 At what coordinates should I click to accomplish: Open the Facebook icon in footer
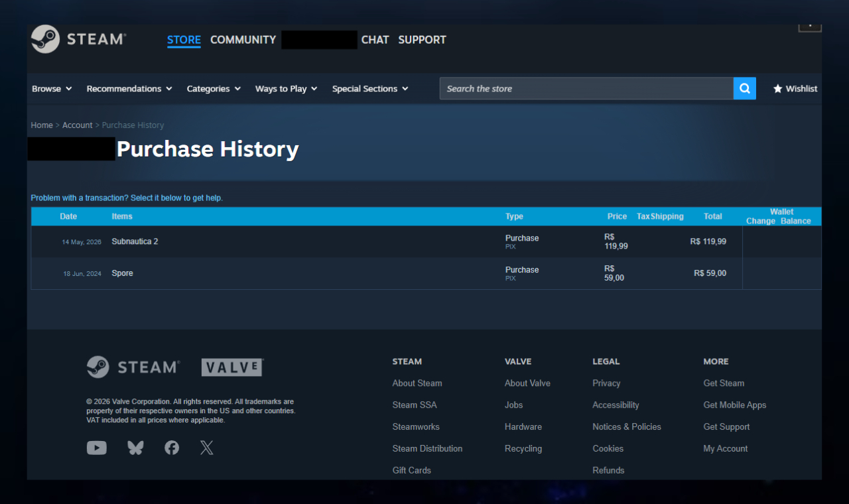172,448
